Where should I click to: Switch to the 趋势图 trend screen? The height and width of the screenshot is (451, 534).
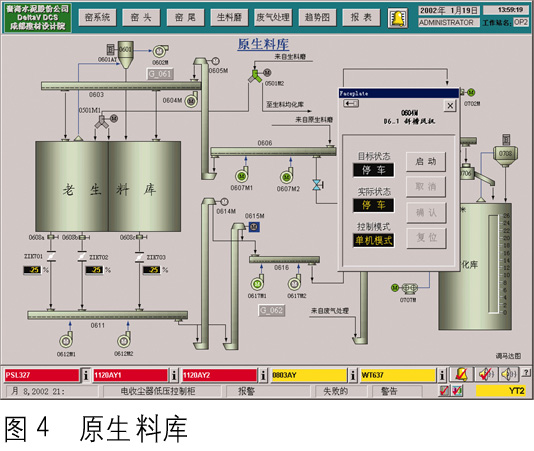pos(317,17)
